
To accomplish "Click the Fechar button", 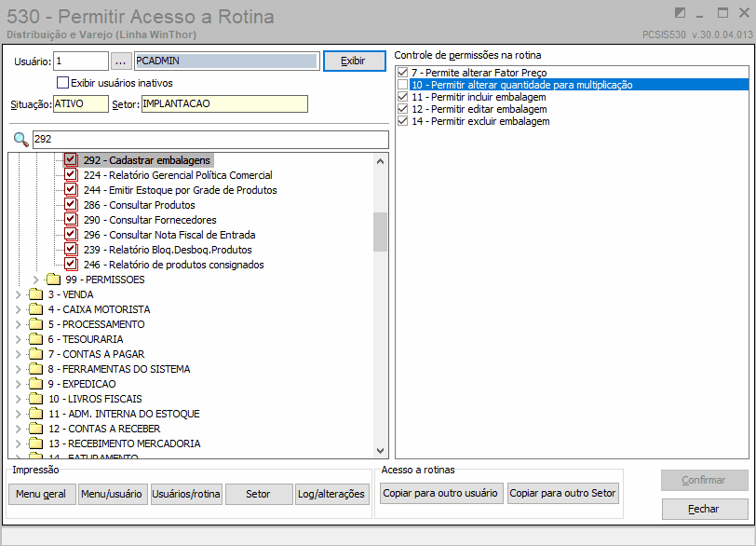I will click(x=705, y=509).
